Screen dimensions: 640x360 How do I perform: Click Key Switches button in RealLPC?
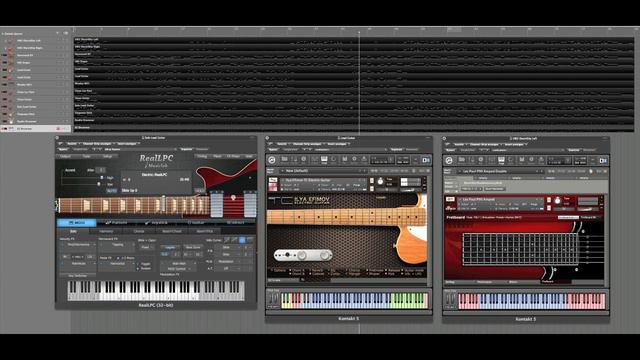tap(78, 276)
